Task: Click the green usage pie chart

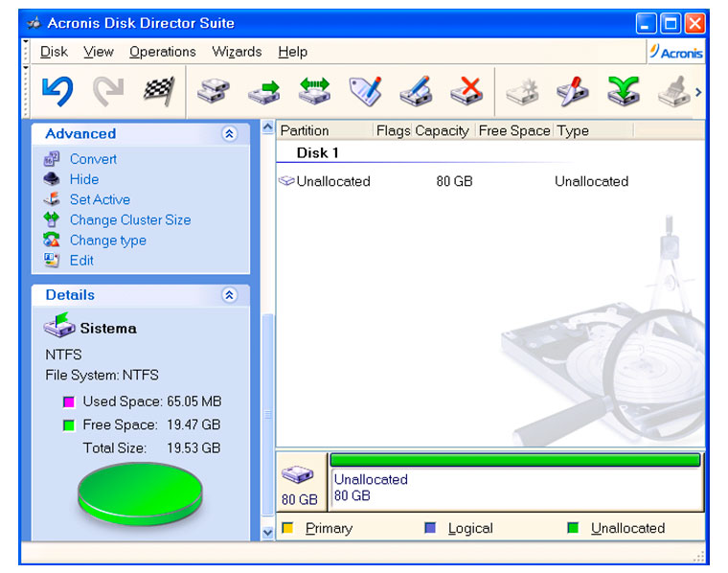Action: (x=140, y=493)
